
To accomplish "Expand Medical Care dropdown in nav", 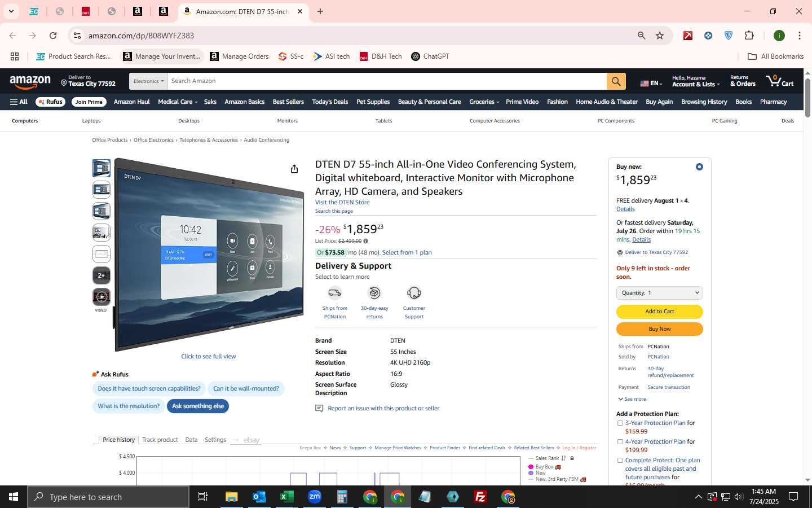I will click(x=178, y=102).
